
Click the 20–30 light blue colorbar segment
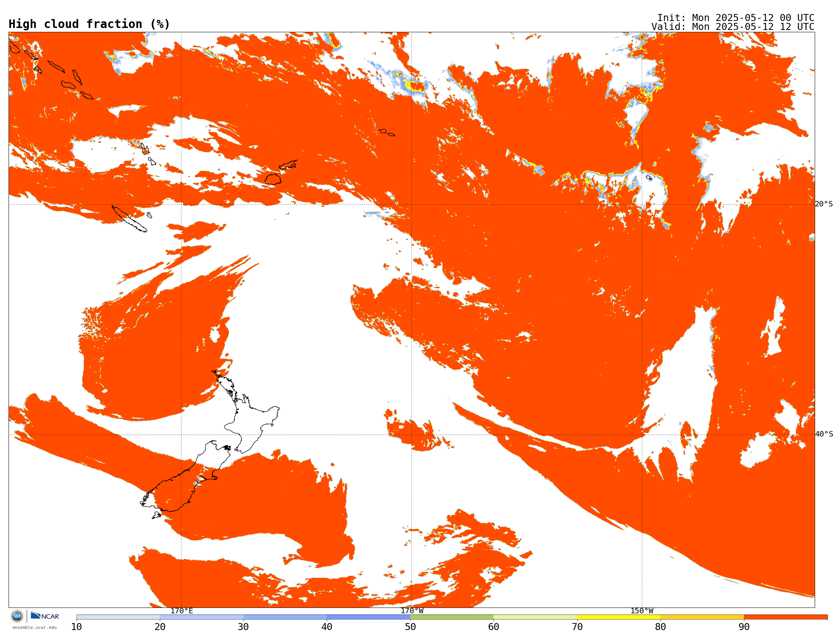tap(201, 617)
